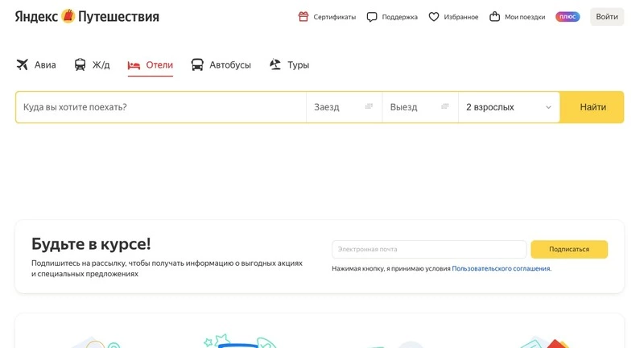Click the bus icon
The image size is (644, 348).
pos(197,65)
